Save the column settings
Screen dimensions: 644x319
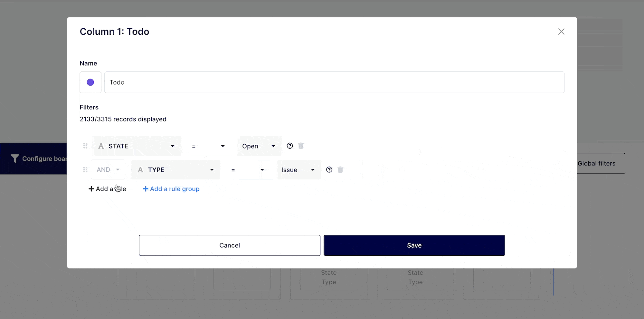point(414,245)
